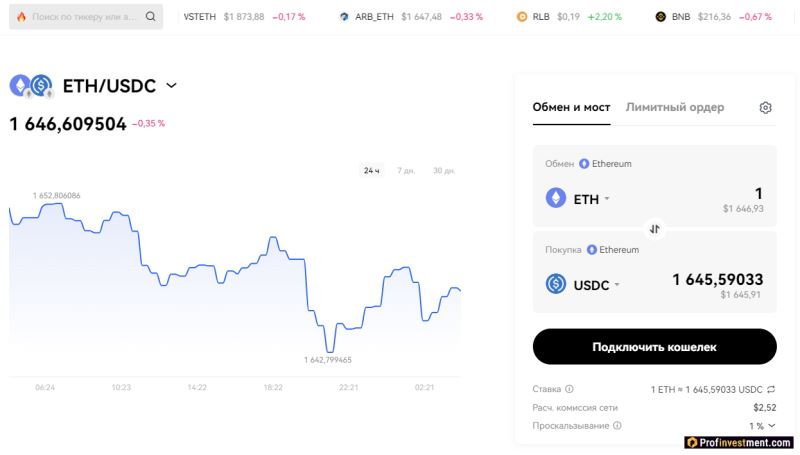800x455 pixels.
Task: Click the swap direction arrows icon
Action: point(655,229)
